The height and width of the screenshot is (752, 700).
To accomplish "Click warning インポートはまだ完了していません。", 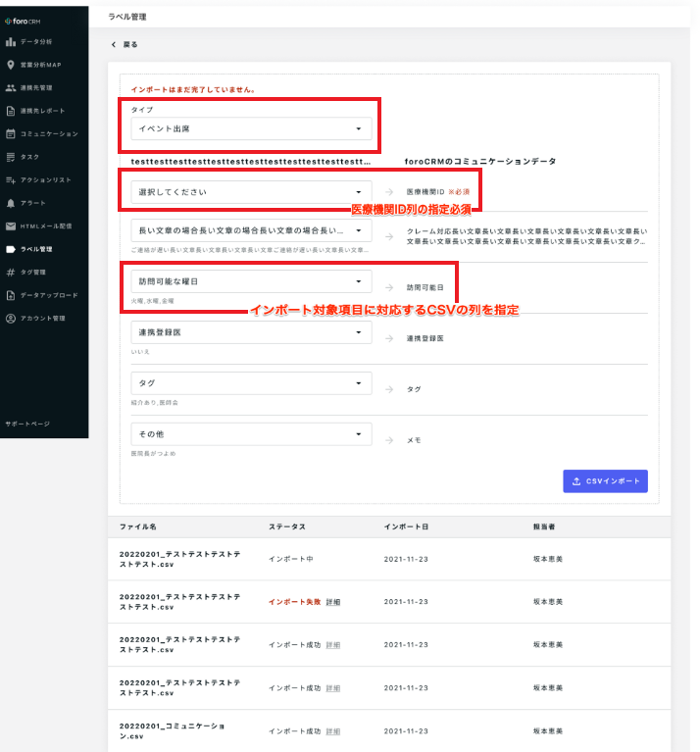I will tap(193, 89).
